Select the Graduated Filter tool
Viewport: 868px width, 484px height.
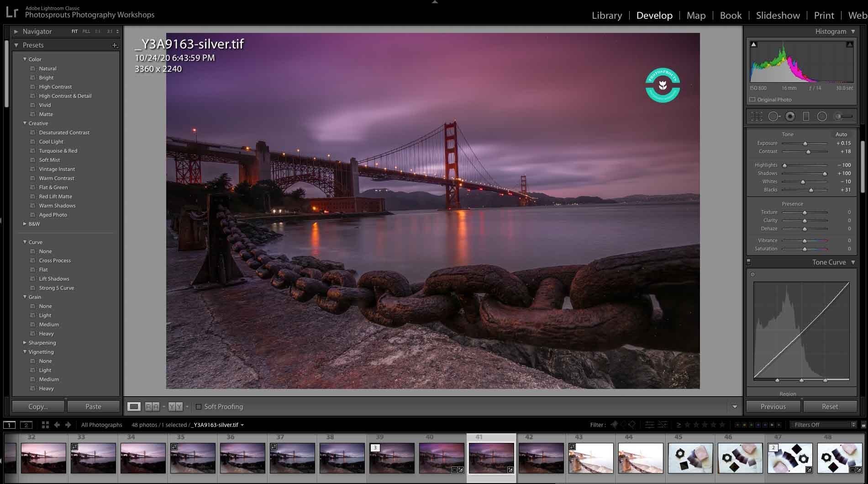806,117
